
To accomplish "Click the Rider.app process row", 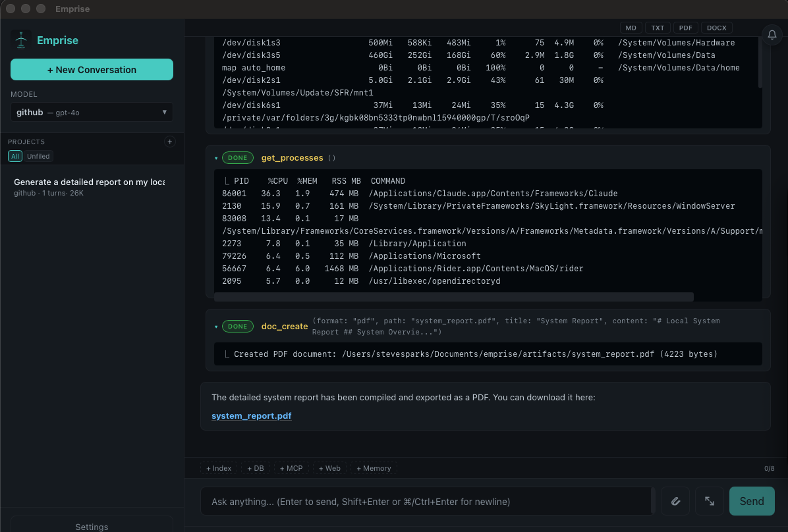I will (x=403, y=268).
